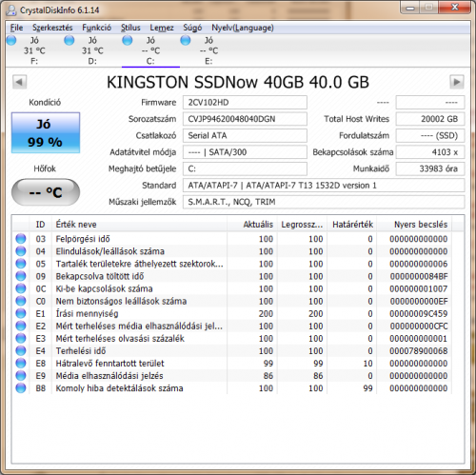This screenshot has height=475, width=476.
Task: Select the Felpörgési idő row name
Action: (x=83, y=239)
